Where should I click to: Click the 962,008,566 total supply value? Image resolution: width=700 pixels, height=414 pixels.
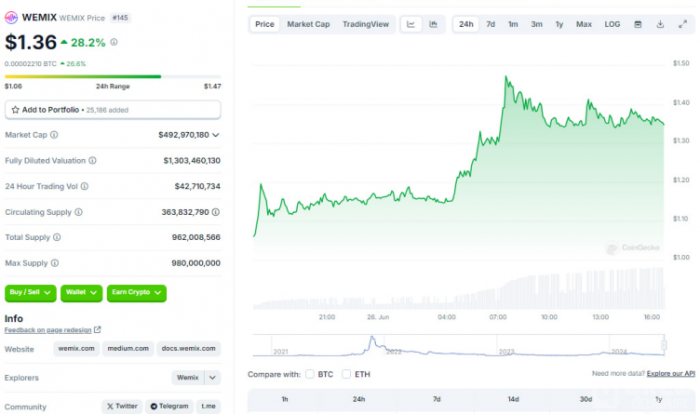196,237
